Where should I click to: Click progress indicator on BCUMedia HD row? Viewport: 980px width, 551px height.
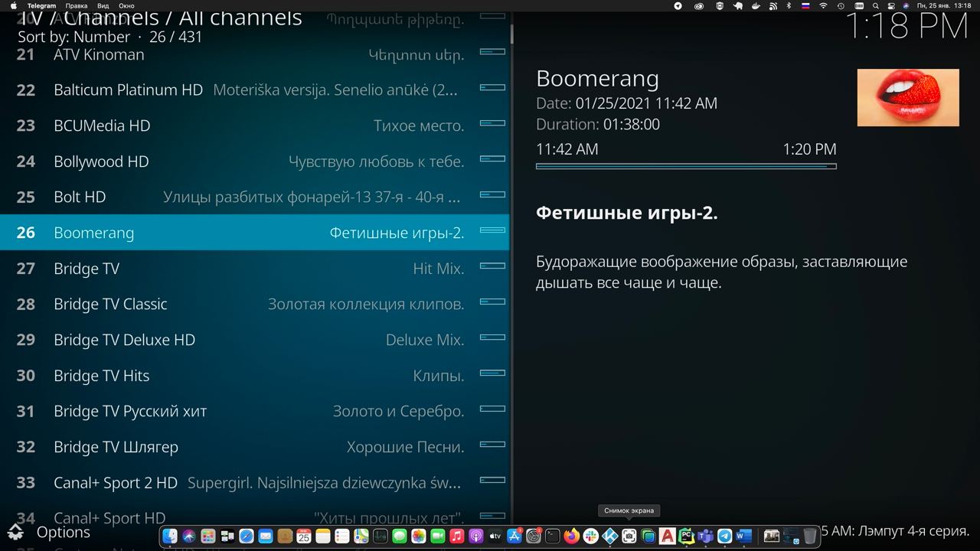(492, 122)
